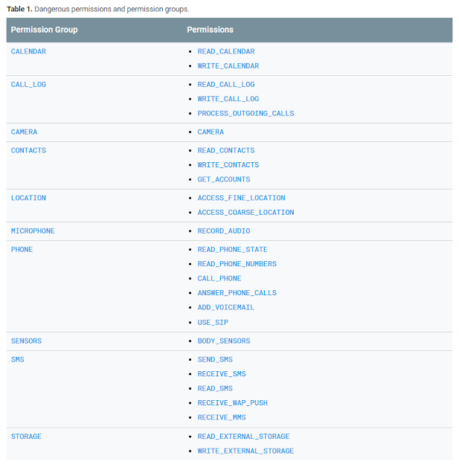Click the ADD_VOICEMAIL permission link

(x=226, y=307)
